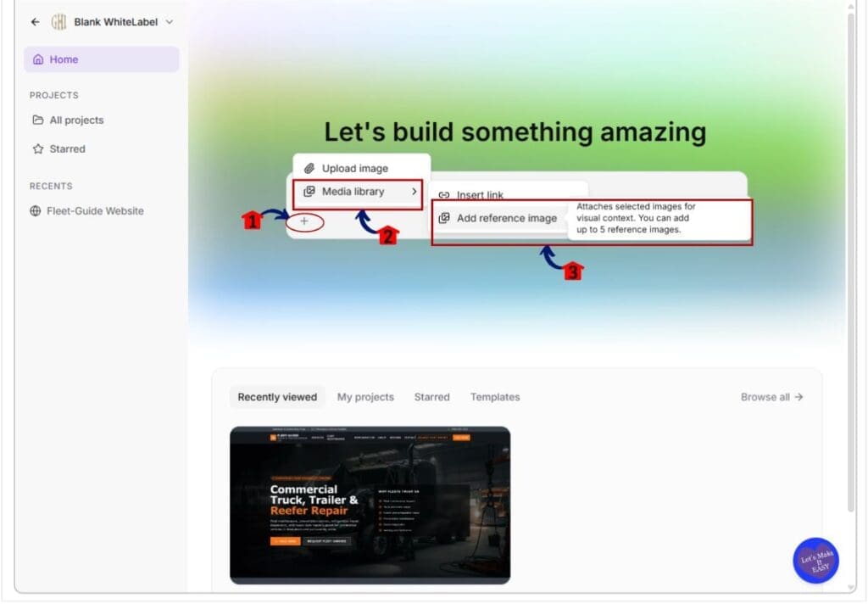Open All projects folder
This screenshot has height=615, width=868.
tap(68, 120)
